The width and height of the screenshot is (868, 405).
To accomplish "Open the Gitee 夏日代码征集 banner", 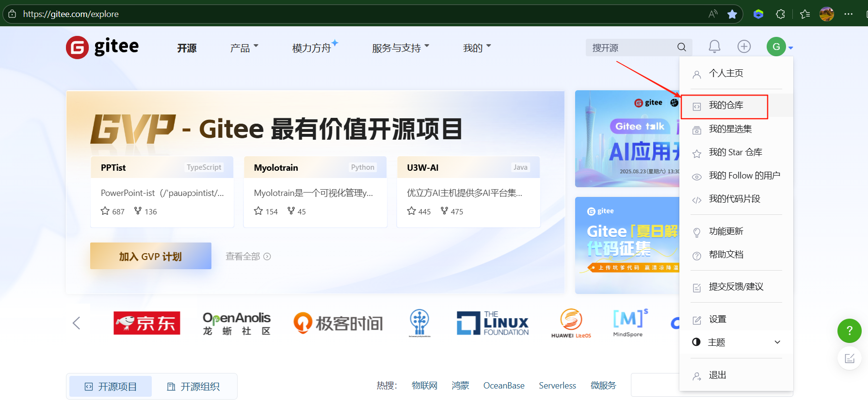I will tap(627, 245).
